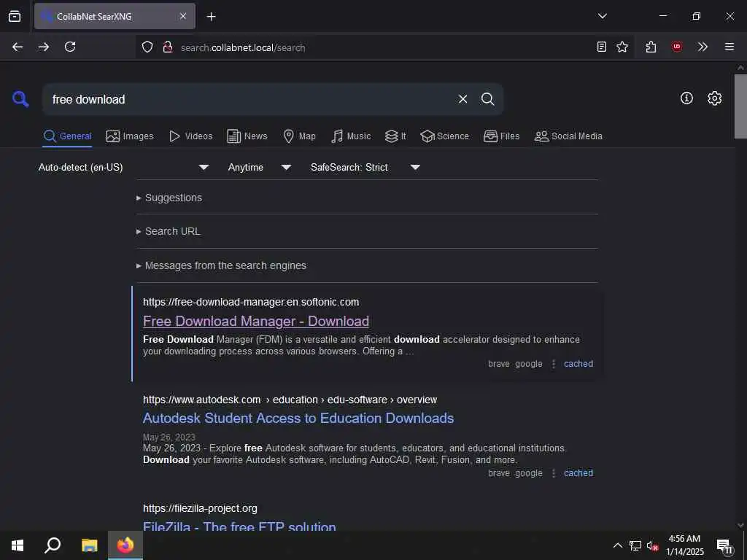
Task: Switch to Videos category
Action: point(190,136)
